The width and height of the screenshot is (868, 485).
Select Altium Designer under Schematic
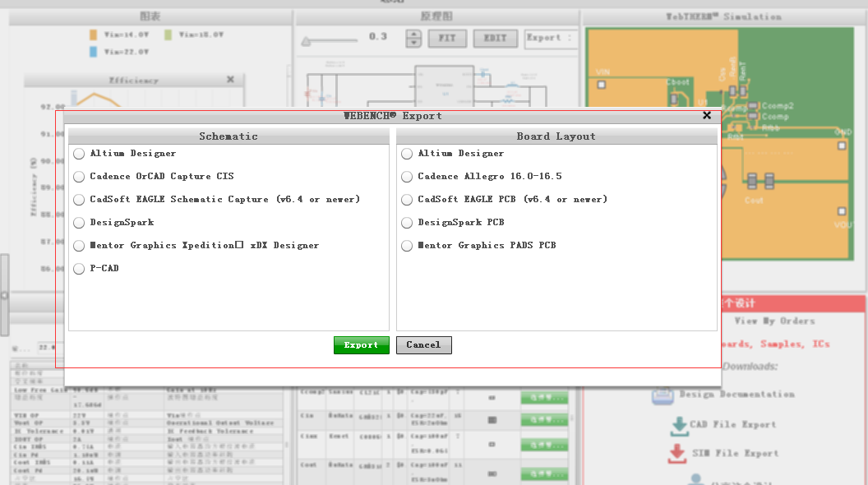point(79,154)
